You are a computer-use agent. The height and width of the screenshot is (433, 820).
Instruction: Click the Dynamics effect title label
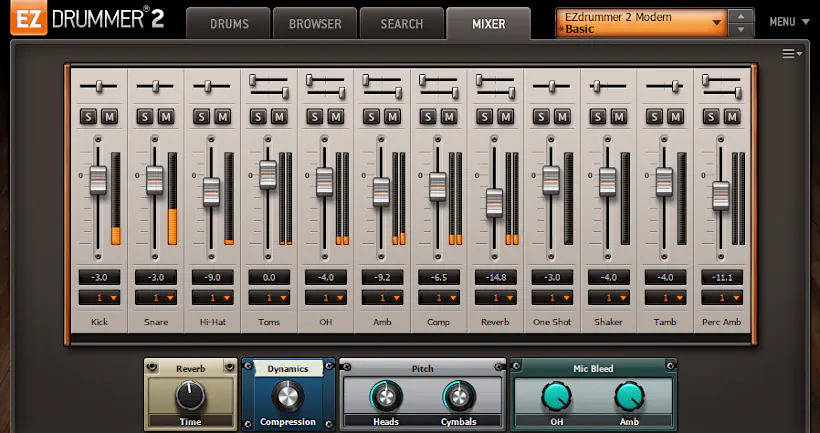(288, 369)
